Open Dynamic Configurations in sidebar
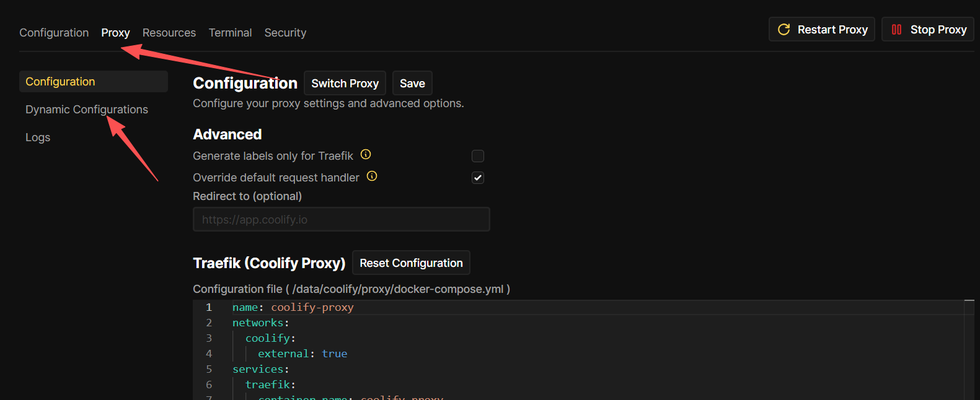 [x=87, y=110]
